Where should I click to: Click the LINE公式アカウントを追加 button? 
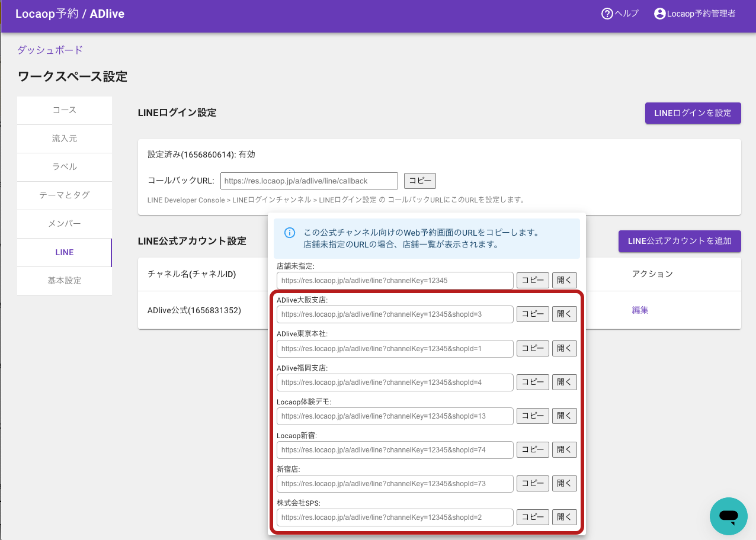coord(680,241)
